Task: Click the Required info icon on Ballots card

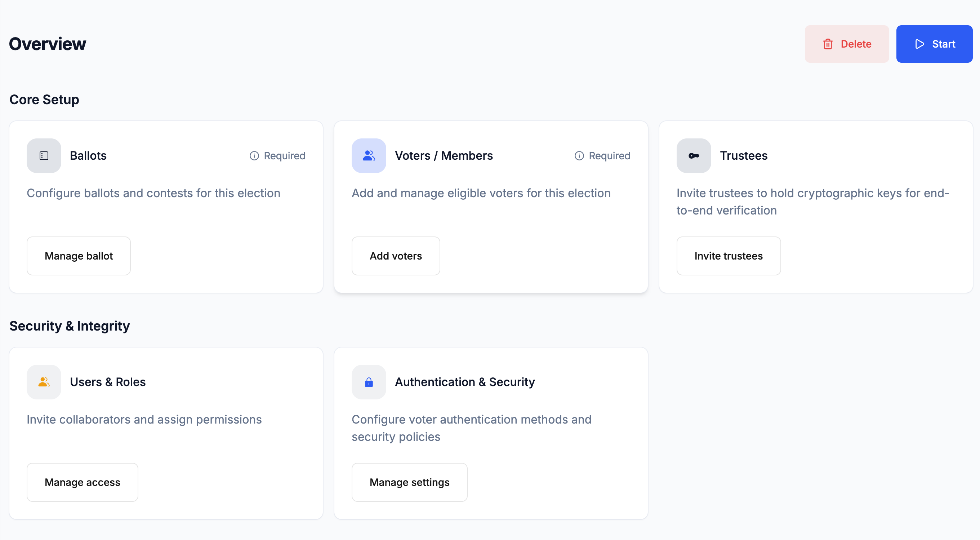Action: pos(254,155)
